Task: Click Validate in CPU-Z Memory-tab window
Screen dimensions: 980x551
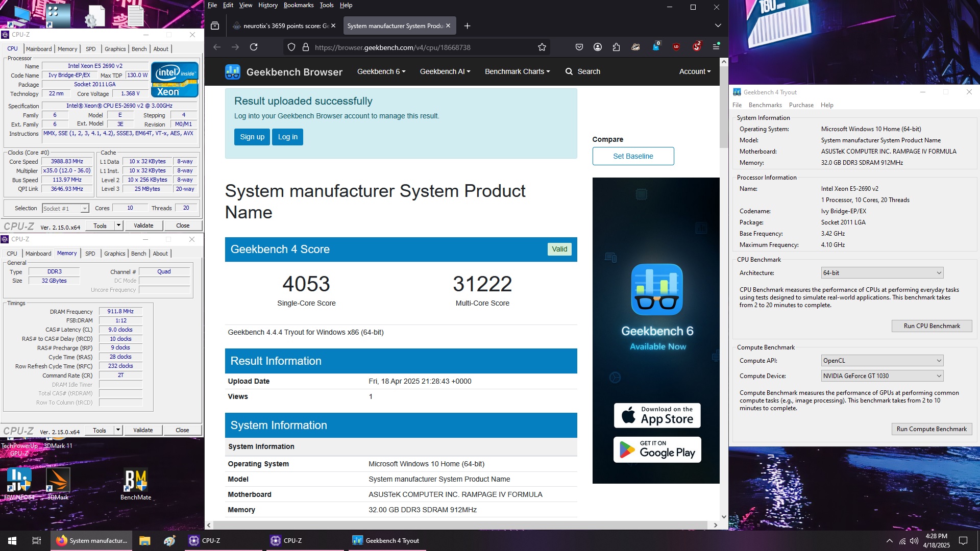Action: [143, 430]
